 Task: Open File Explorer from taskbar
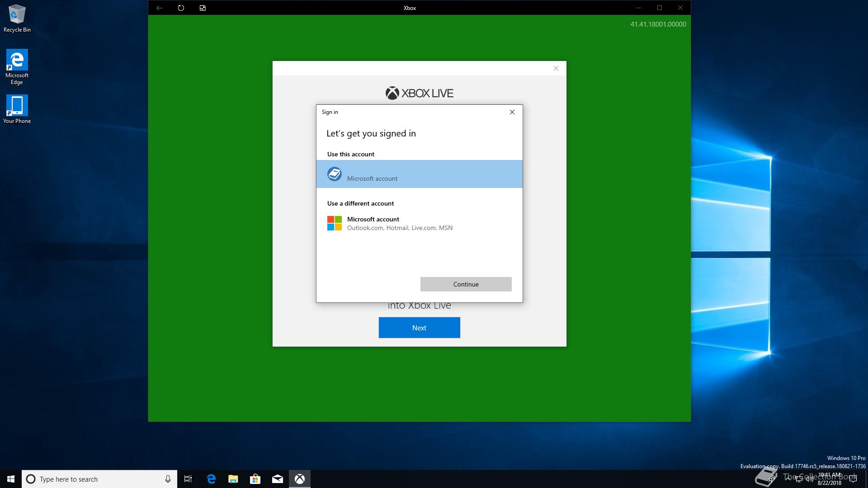pyautogui.click(x=233, y=479)
